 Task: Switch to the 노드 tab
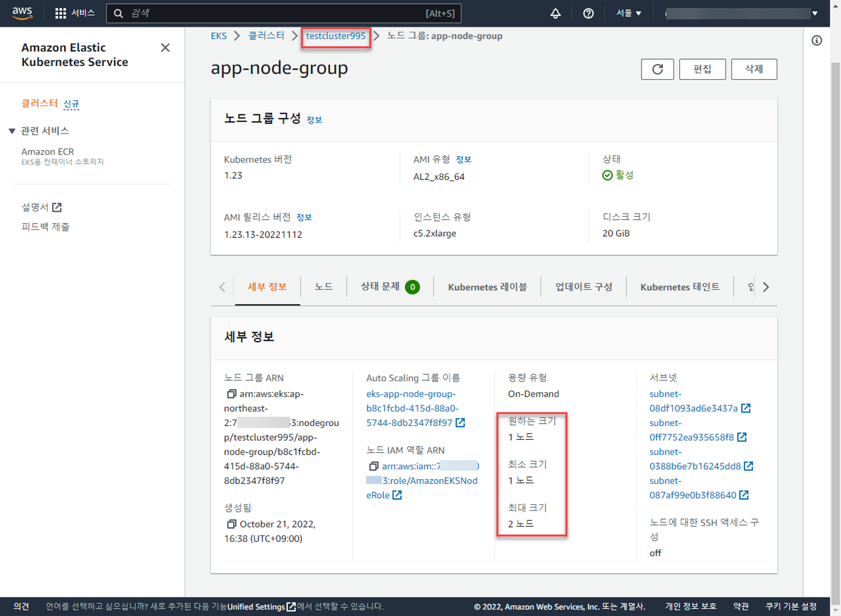click(x=323, y=287)
